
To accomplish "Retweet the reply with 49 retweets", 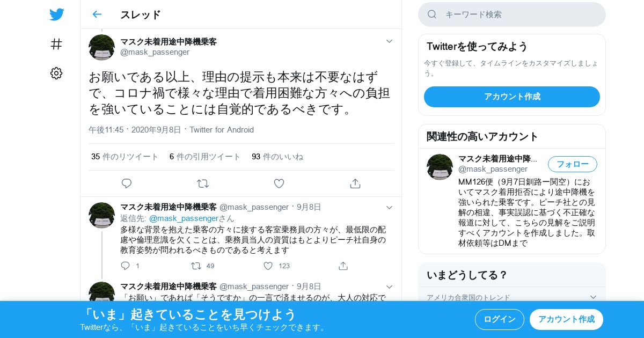I will click(196, 266).
